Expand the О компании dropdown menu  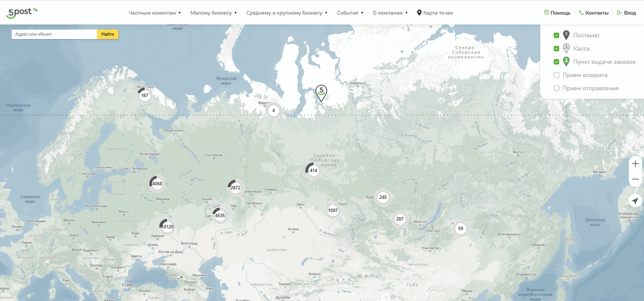coord(390,13)
